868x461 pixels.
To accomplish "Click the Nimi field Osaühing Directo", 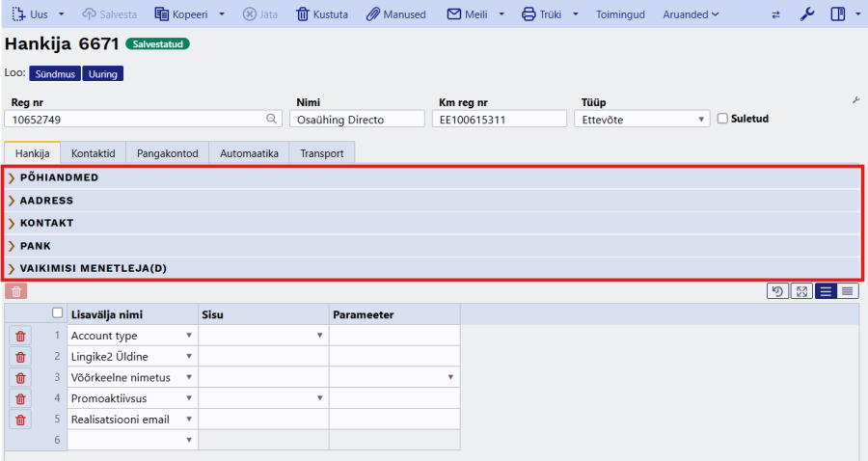I will pos(357,119).
